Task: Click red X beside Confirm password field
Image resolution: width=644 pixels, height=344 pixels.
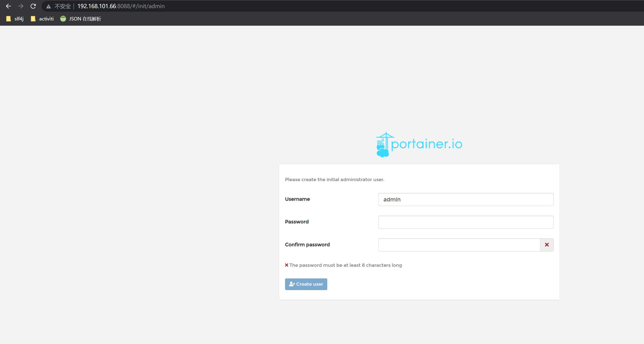Action: click(x=547, y=245)
